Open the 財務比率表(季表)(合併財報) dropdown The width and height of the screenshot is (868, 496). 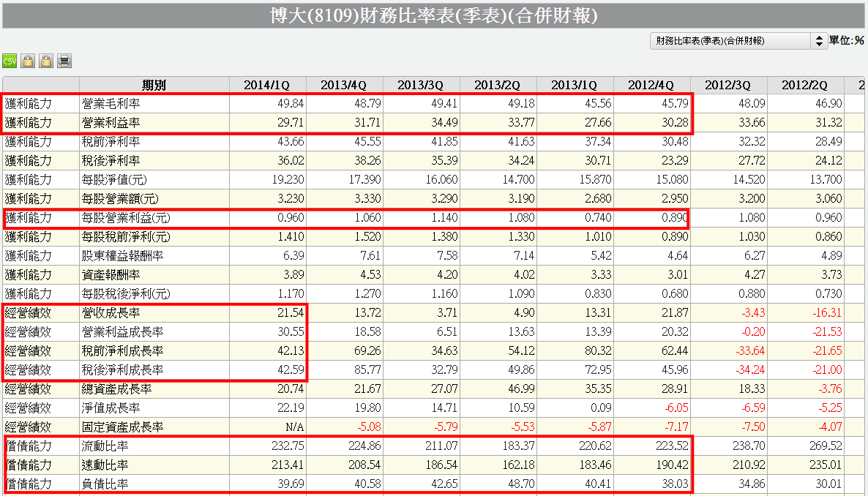coord(738,40)
